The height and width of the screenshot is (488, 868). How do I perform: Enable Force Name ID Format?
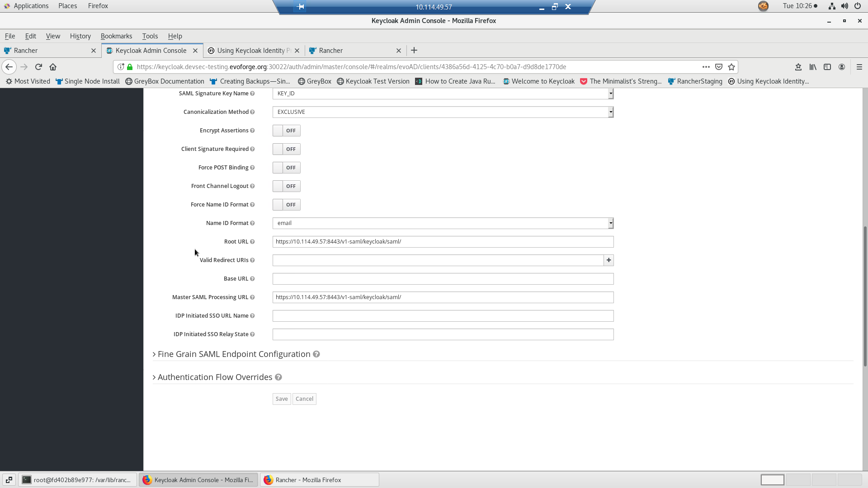coord(286,204)
